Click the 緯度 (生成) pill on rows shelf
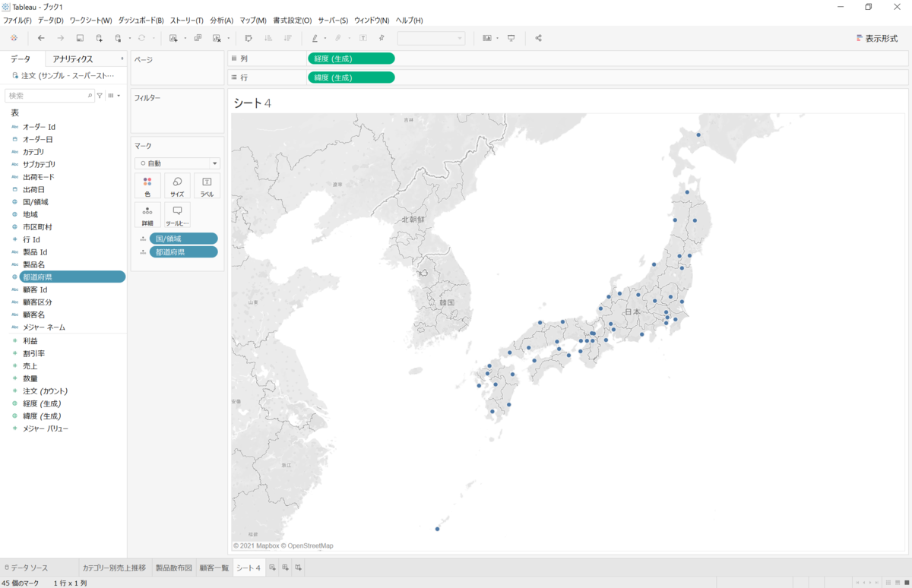 click(351, 77)
